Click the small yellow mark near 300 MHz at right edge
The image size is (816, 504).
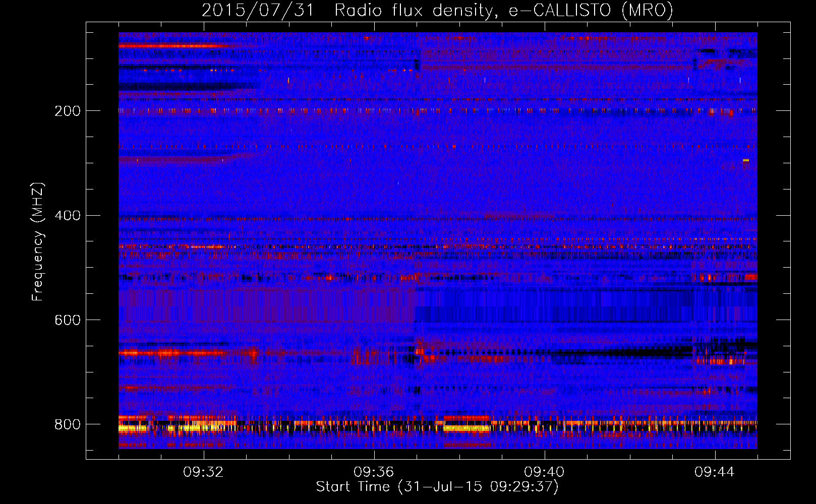(746, 160)
